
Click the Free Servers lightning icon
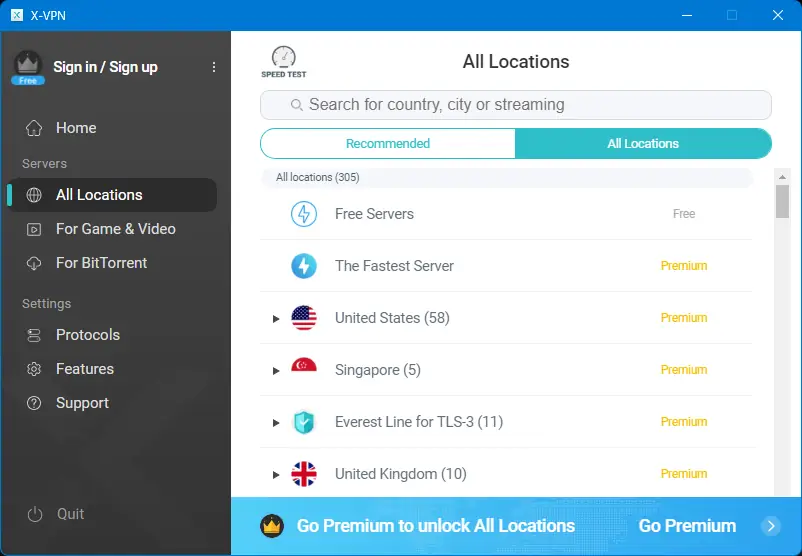pyautogui.click(x=304, y=214)
